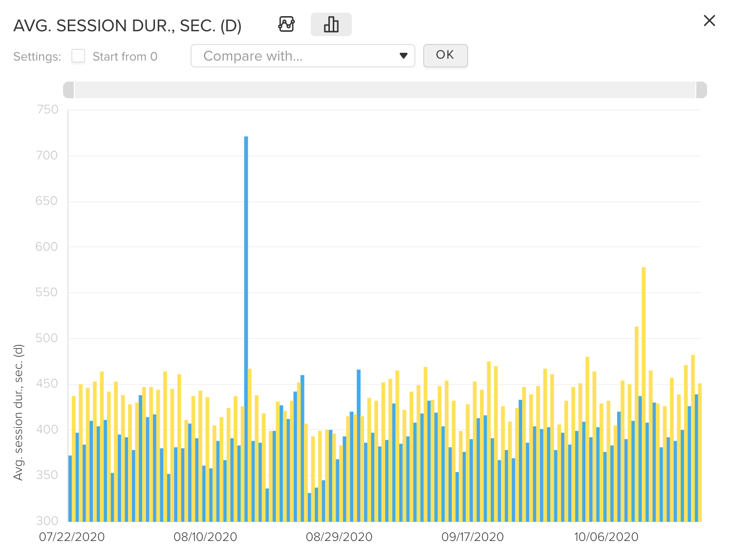Screen dimensions: 732x560
Task: Click the '07/22/2020' x-axis date label
Action: [72, 537]
